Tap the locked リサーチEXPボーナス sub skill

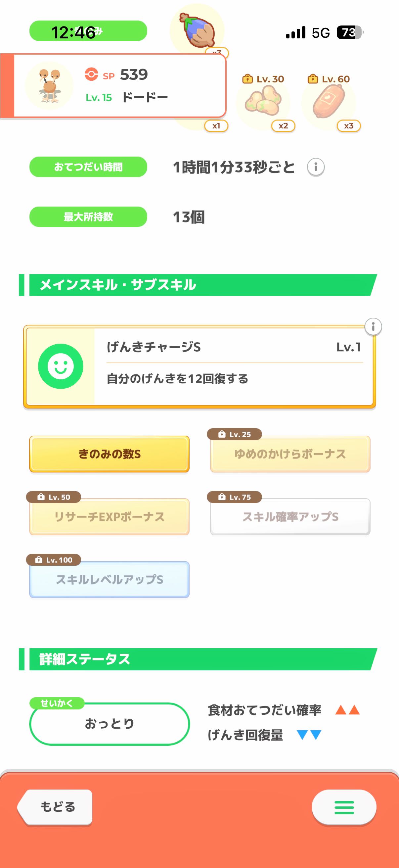[110, 516]
